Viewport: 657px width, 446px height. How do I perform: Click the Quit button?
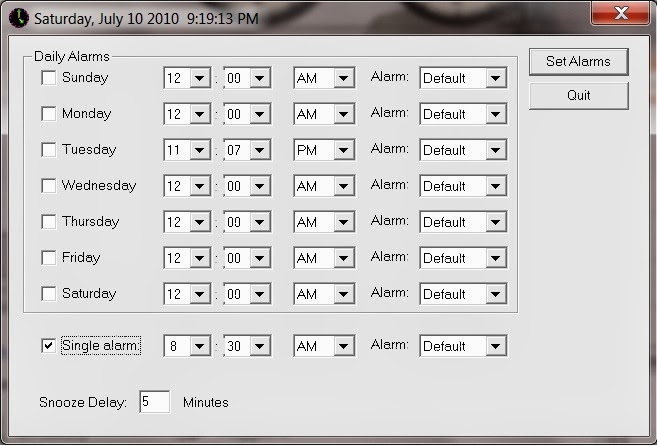pyautogui.click(x=579, y=96)
